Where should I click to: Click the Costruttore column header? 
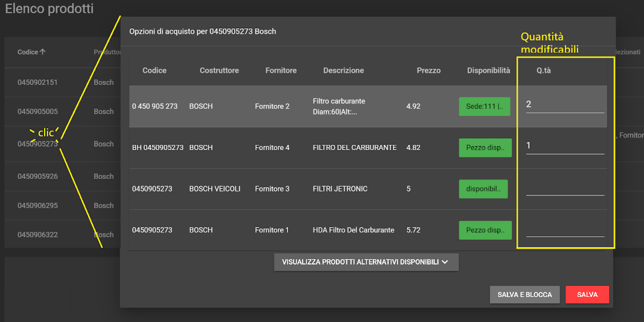point(219,71)
